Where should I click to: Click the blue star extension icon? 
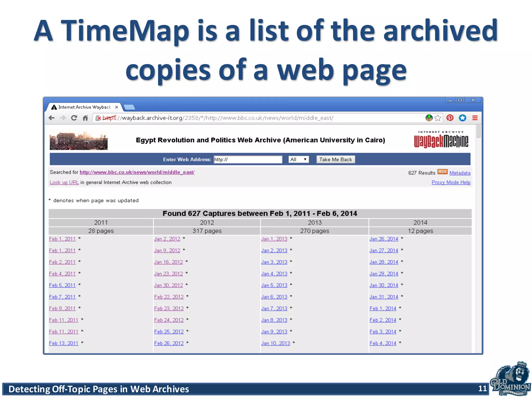point(462,118)
